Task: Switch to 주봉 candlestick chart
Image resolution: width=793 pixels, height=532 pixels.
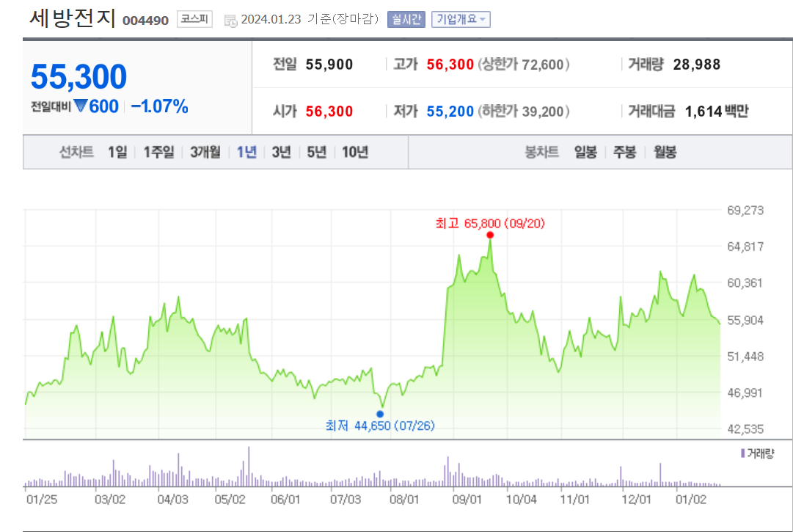Action: [624, 152]
